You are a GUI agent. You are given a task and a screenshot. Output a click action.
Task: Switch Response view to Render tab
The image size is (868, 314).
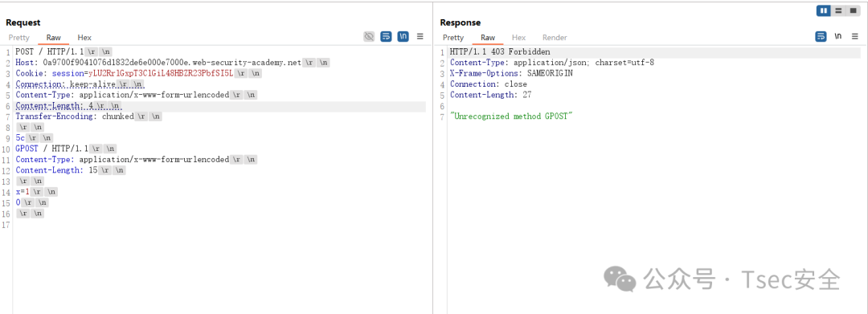[x=555, y=38]
